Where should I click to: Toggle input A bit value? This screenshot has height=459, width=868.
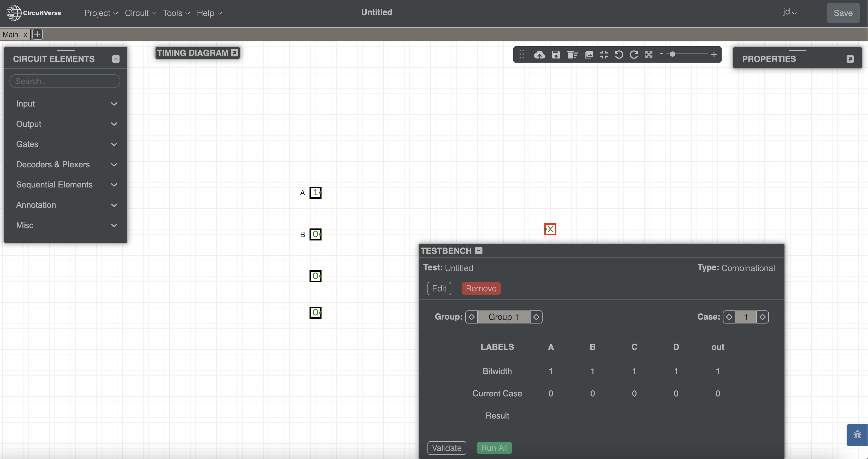(x=315, y=193)
